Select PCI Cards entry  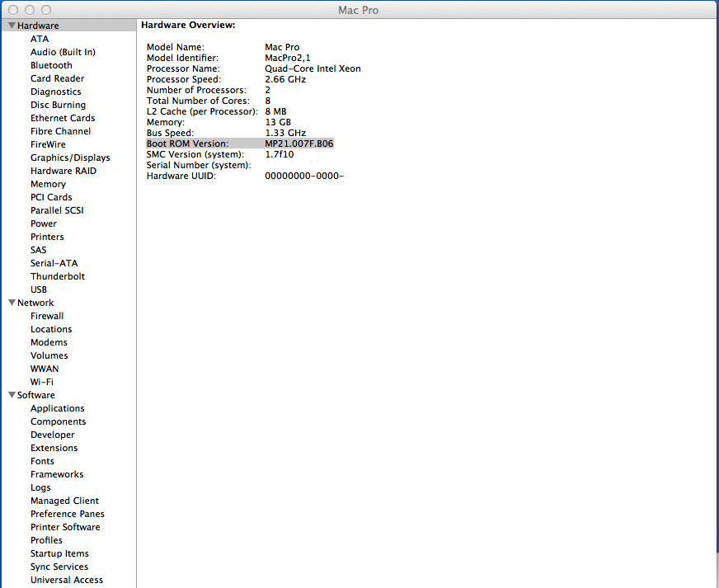coord(51,197)
